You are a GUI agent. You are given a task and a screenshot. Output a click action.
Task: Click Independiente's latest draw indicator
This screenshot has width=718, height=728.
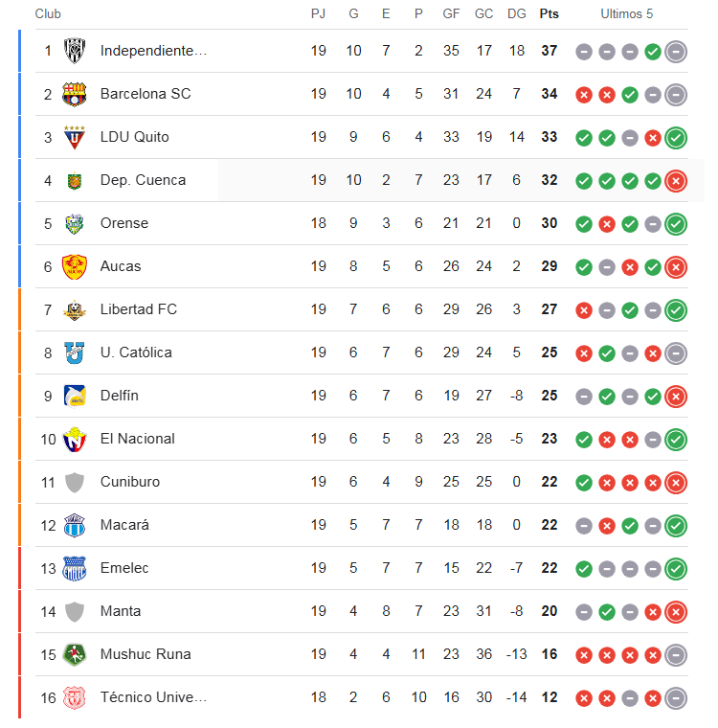[676, 51]
